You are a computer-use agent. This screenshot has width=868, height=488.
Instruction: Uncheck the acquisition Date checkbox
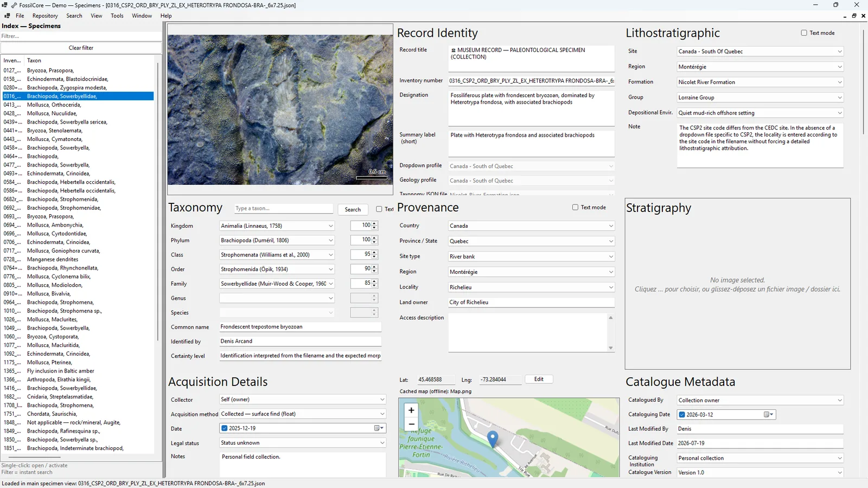pos(225,428)
